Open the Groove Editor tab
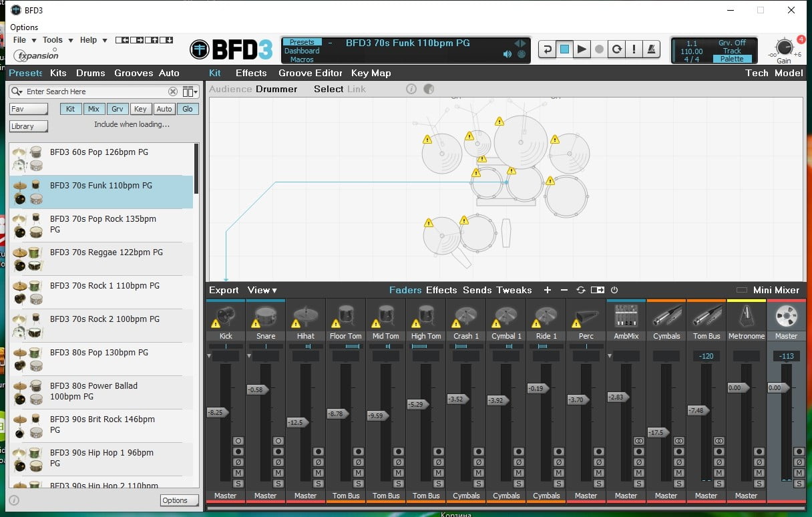The width and height of the screenshot is (812, 517). click(311, 73)
